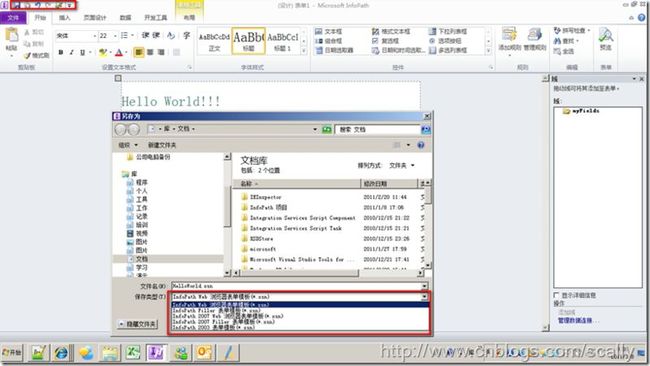Click the text highlight color icon

click(102, 52)
